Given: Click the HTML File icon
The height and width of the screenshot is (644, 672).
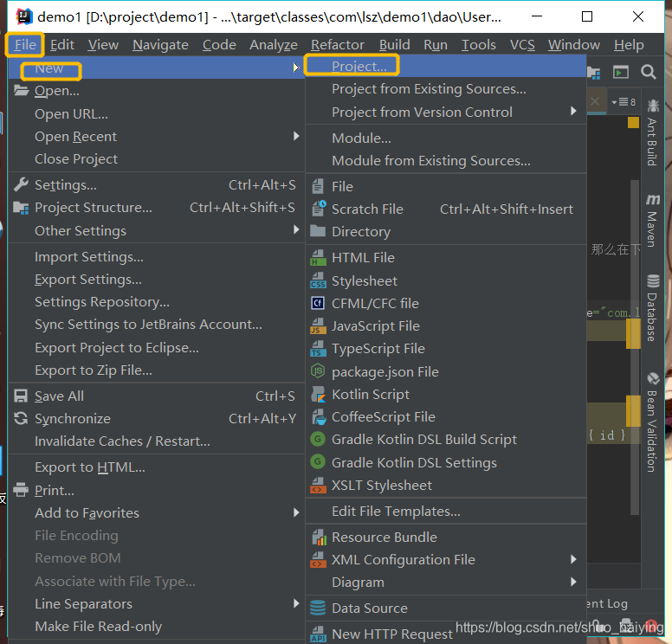Looking at the screenshot, I should [x=318, y=258].
